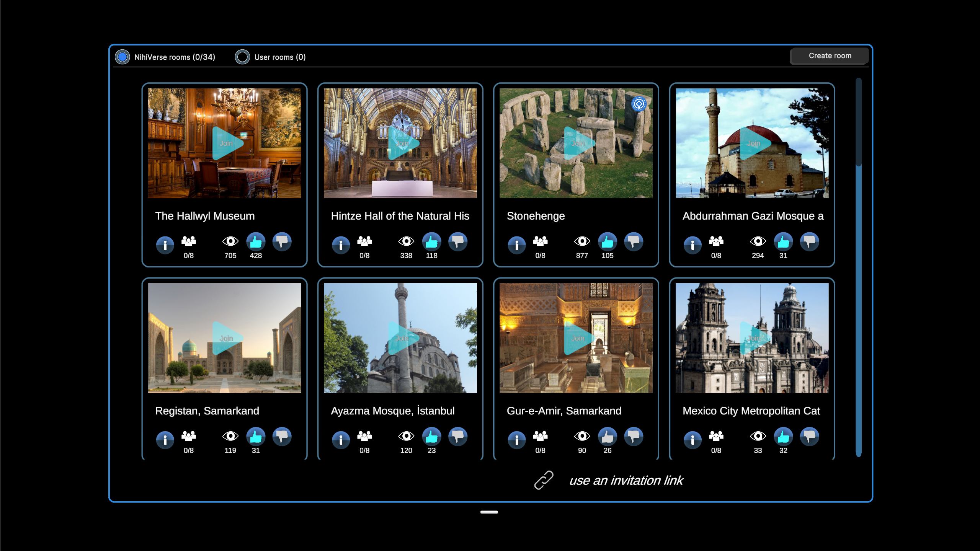Dislike the Hintze Hall room
This screenshot has width=980, height=551.
(458, 242)
